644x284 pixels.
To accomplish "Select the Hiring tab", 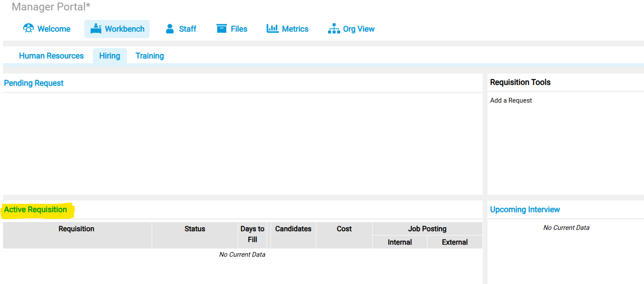I will coord(110,56).
